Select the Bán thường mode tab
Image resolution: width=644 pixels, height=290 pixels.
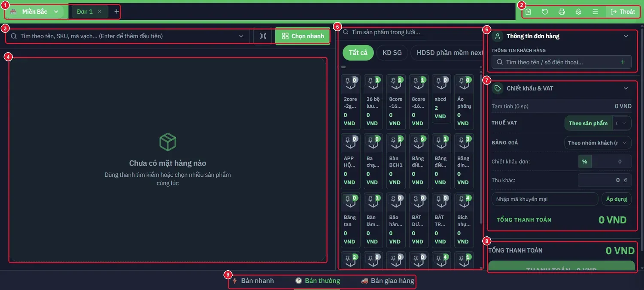pos(318,281)
